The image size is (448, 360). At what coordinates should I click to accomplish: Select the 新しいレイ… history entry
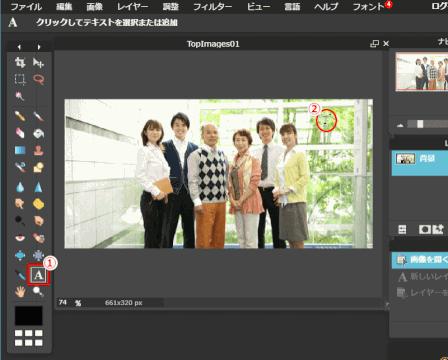pos(420,276)
